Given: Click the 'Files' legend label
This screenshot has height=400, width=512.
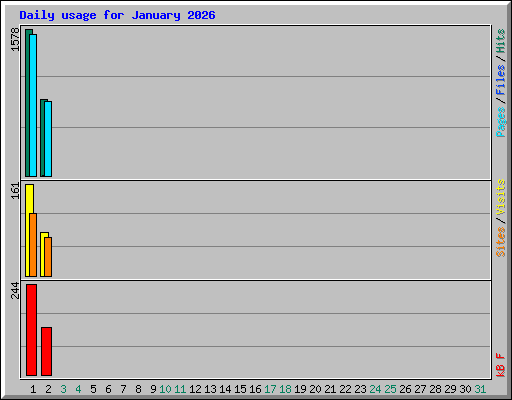Looking at the screenshot, I should pyautogui.click(x=501, y=79).
